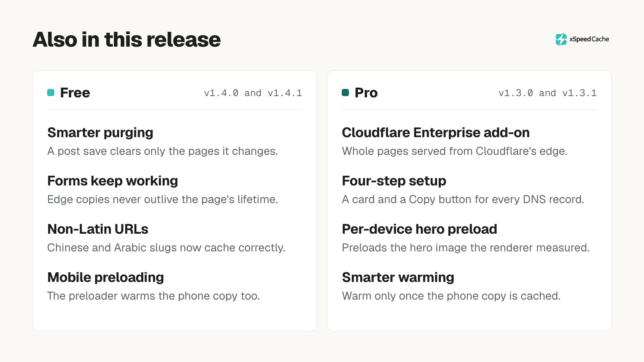644x362 pixels.
Task: Click the 'Smarter warming' heading
Action: pyautogui.click(x=398, y=278)
